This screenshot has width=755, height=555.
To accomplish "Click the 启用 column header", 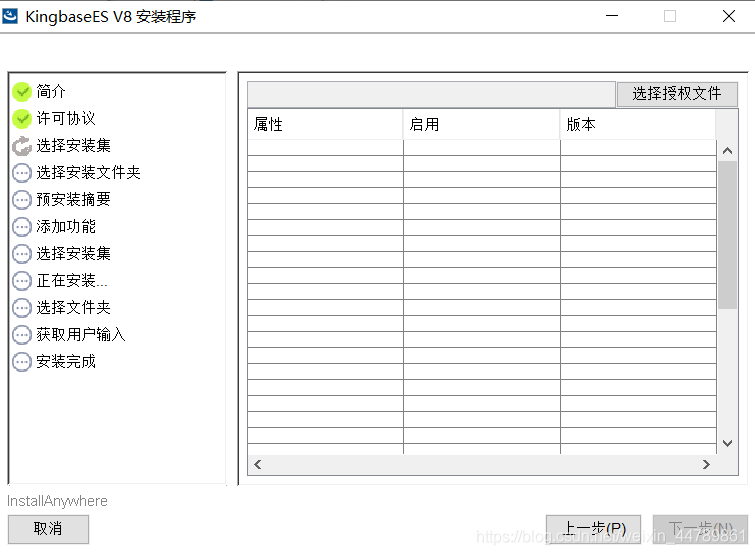I will click(482, 125).
